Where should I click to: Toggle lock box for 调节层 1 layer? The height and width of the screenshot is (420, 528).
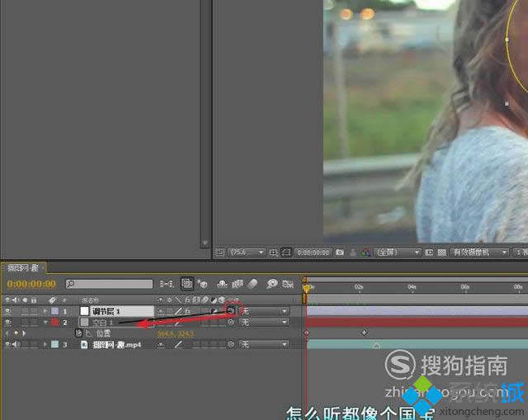34,311
